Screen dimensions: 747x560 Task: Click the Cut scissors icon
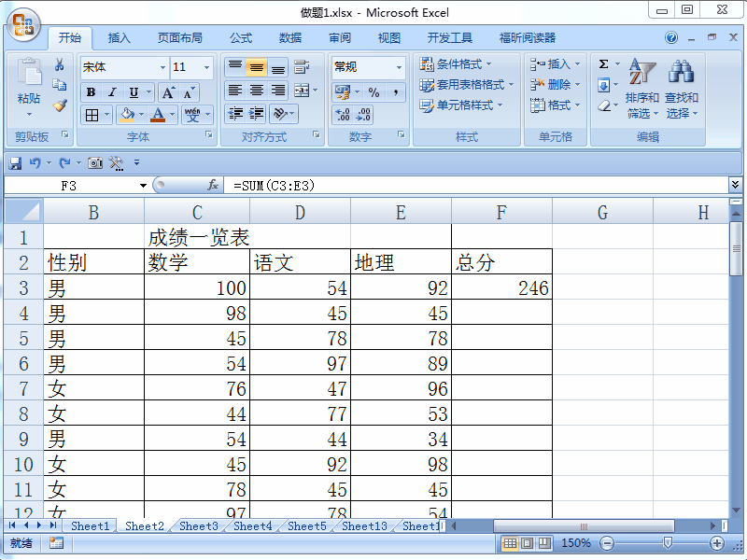pyautogui.click(x=60, y=65)
